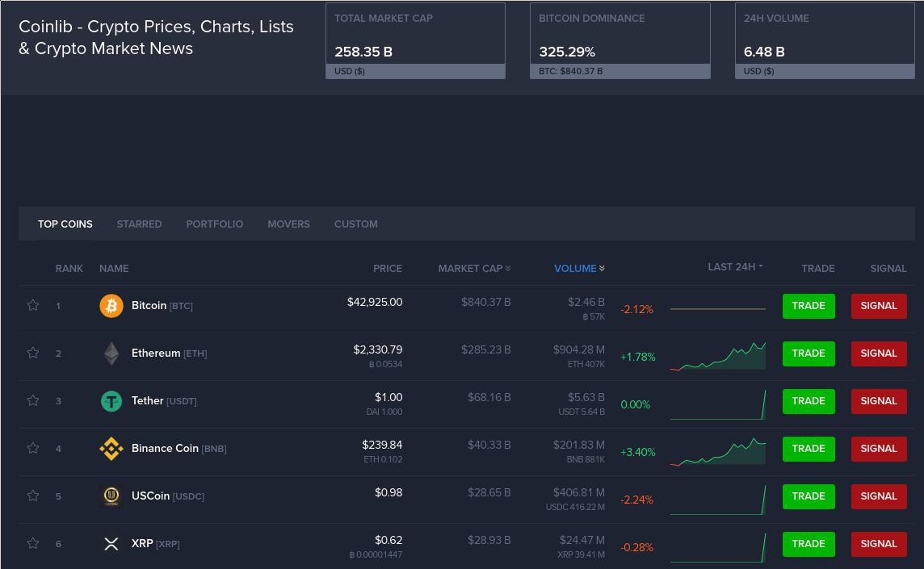Click the Trade button for Ethereum
924x569 pixels.
click(x=808, y=354)
